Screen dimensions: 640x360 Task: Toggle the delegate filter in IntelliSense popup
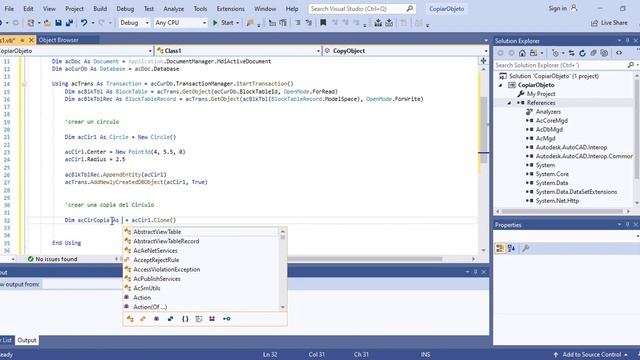156,319
